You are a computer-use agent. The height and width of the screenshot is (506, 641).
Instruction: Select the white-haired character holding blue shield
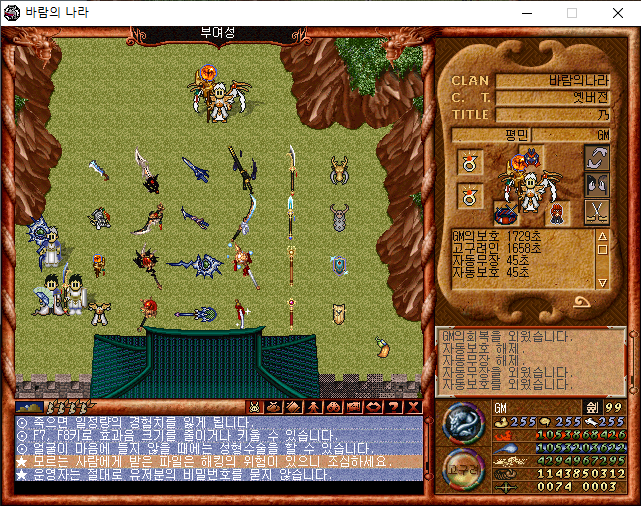coord(45,243)
